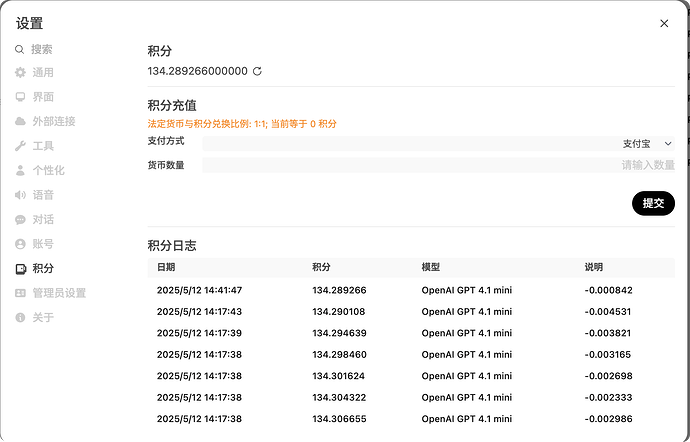
Task: Click the 提交 submit button
Action: (x=653, y=203)
